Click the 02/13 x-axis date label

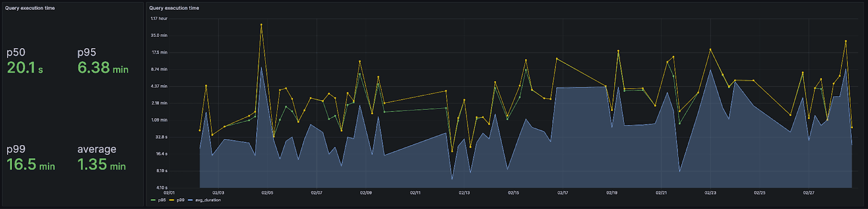click(x=464, y=193)
